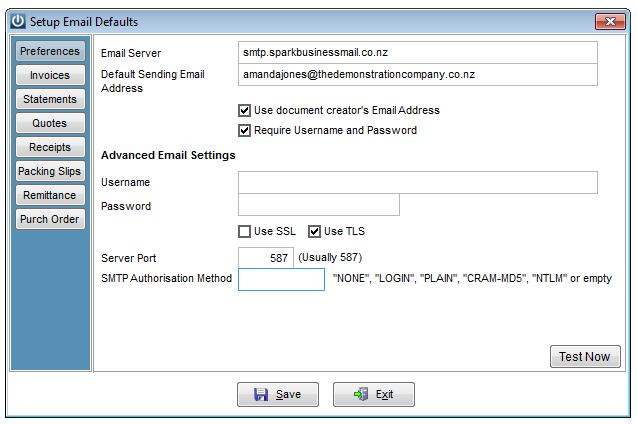Go to the Quotes tab
This screenshot has width=637, height=424.
(50, 123)
